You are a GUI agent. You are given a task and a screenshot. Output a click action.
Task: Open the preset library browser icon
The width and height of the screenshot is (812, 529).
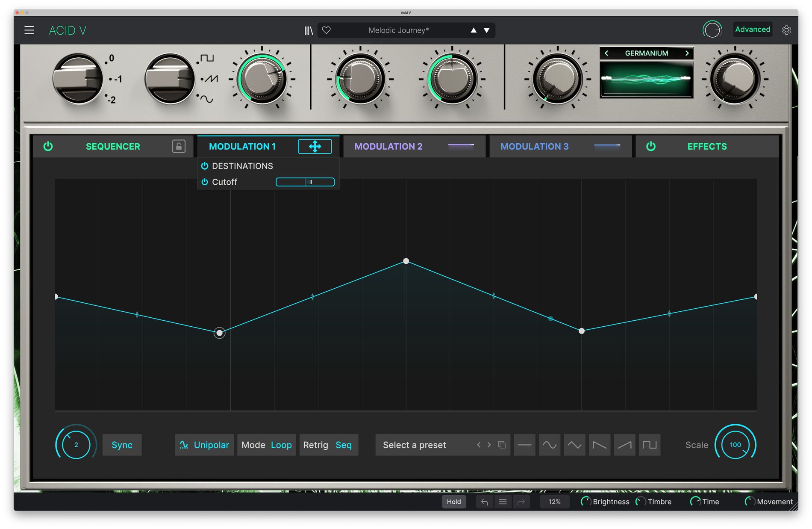[x=309, y=30]
